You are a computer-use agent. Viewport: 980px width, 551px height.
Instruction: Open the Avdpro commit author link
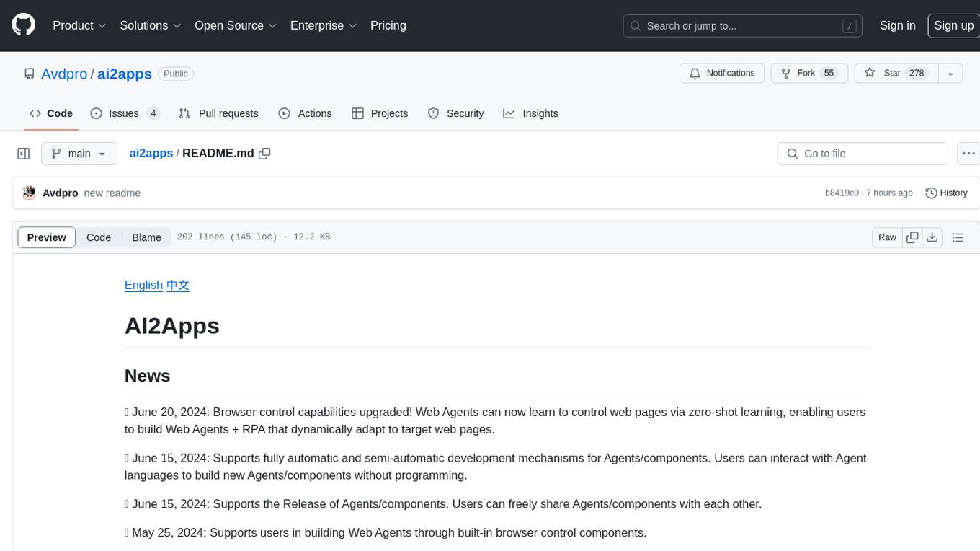click(x=61, y=193)
